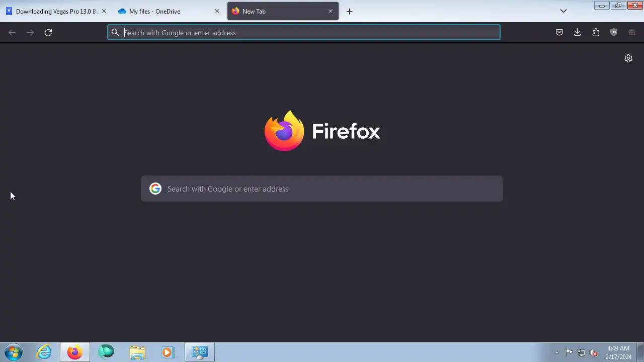Open Windows Explorer folder in taskbar
644x362 pixels.
click(x=137, y=352)
